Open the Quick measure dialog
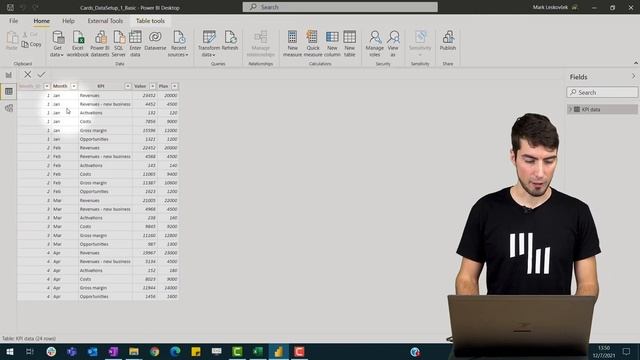The image size is (640, 360). pos(313,43)
